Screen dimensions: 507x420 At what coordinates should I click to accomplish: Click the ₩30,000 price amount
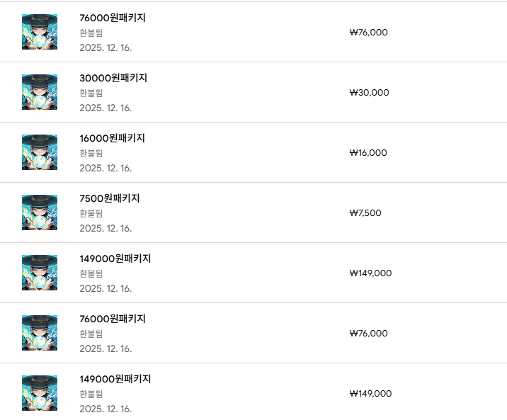pos(369,93)
